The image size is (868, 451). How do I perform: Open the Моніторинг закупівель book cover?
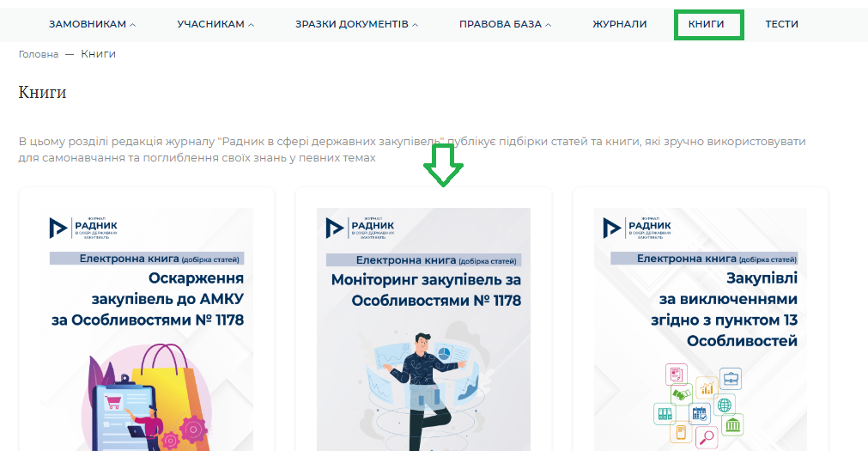pos(423,330)
